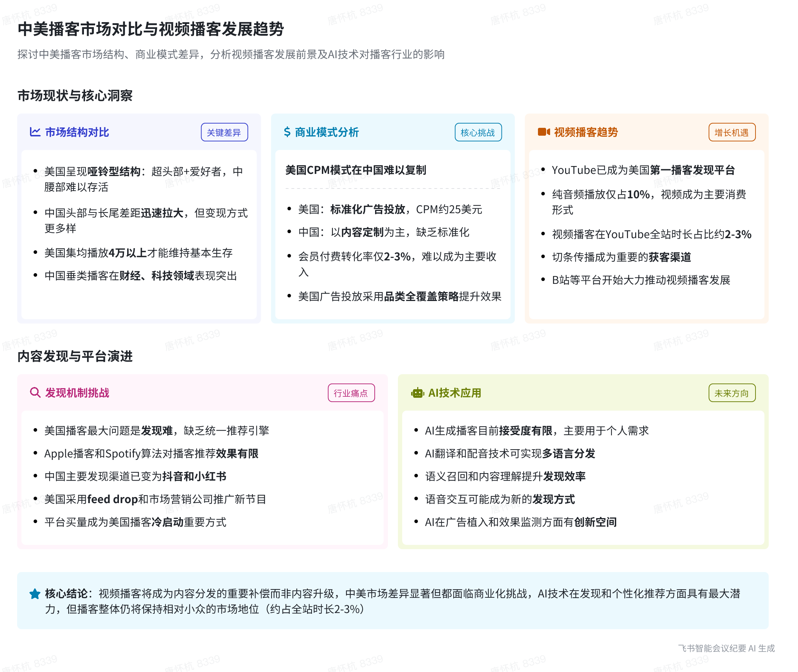Click the 市场结构对比 card title
Viewport: 798px width, 672px height.
(x=77, y=132)
